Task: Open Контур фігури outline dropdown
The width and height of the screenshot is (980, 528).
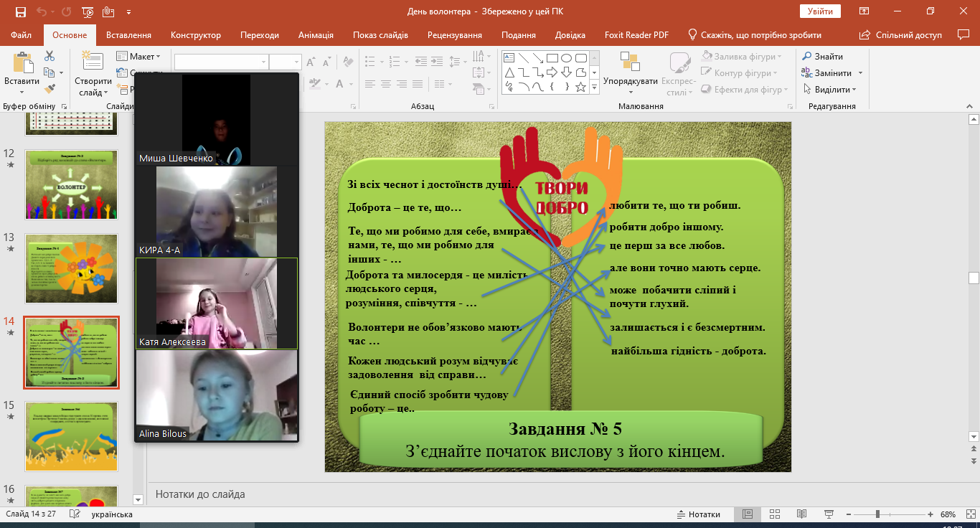Action: click(x=739, y=73)
